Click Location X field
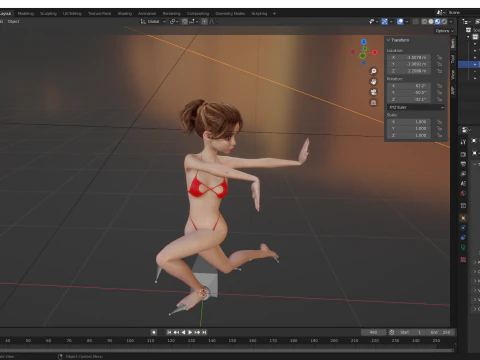 [x=409, y=57]
